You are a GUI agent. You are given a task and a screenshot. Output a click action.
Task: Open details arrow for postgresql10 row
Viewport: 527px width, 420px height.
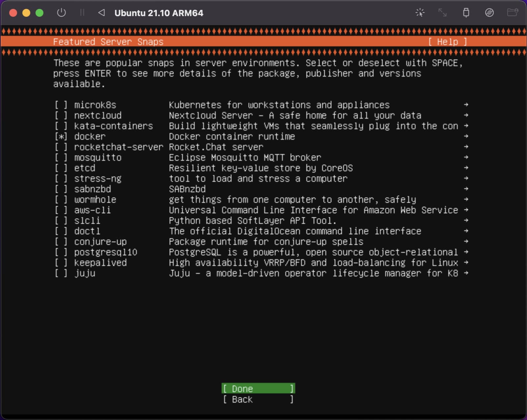pyautogui.click(x=466, y=252)
